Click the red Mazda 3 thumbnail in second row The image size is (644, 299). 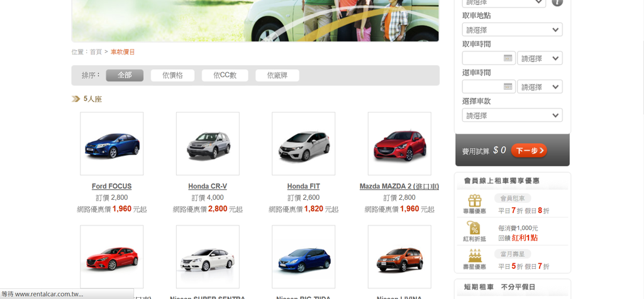coord(112,257)
